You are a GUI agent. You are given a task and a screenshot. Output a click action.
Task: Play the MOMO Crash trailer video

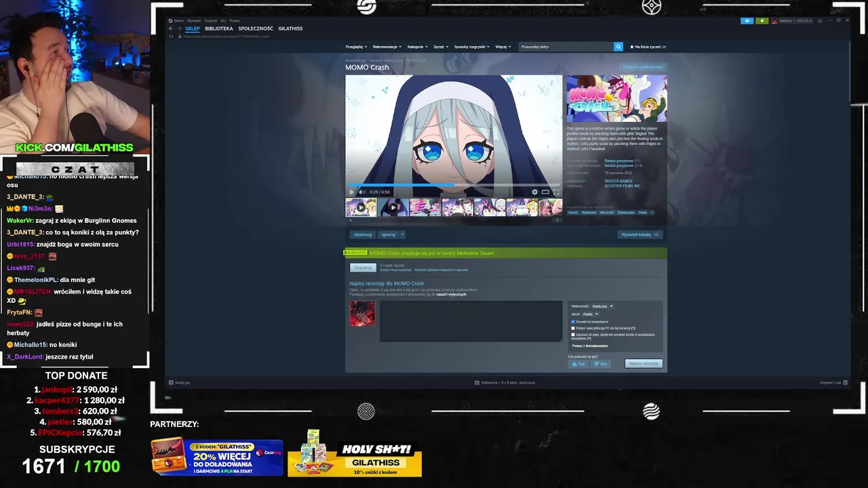(x=351, y=192)
